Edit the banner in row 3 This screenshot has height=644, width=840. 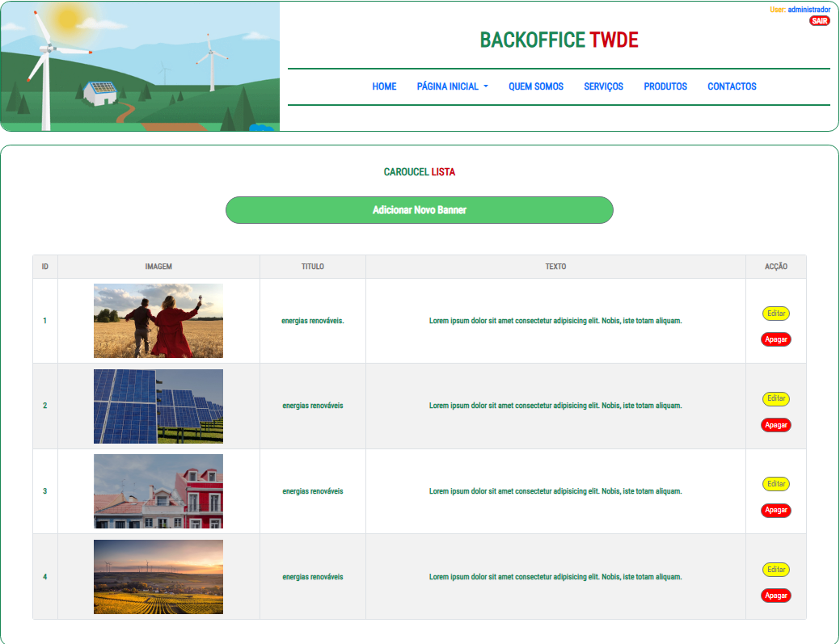pyautogui.click(x=775, y=484)
